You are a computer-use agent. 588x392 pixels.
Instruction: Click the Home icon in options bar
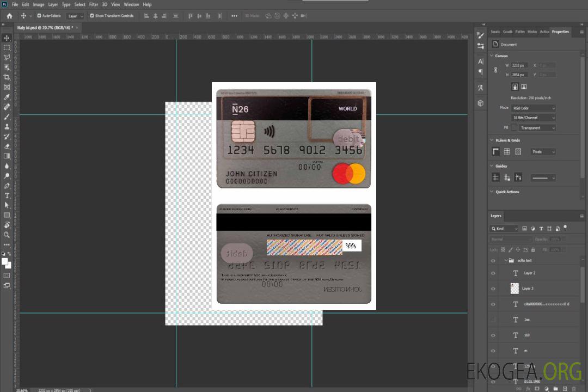[x=9, y=16]
